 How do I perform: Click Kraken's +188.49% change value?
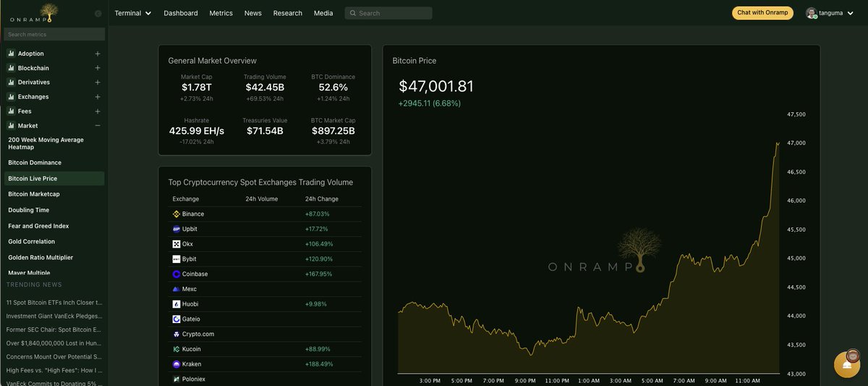tap(319, 364)
